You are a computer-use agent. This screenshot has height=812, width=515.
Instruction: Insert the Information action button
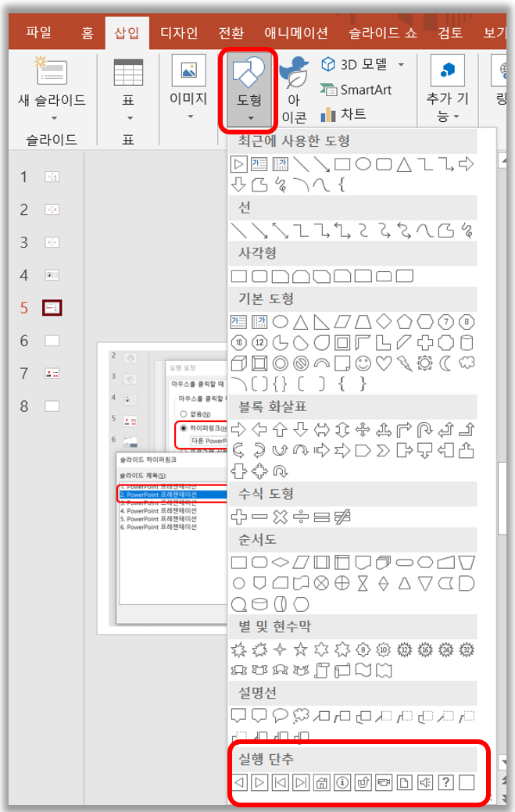point(342,782)
